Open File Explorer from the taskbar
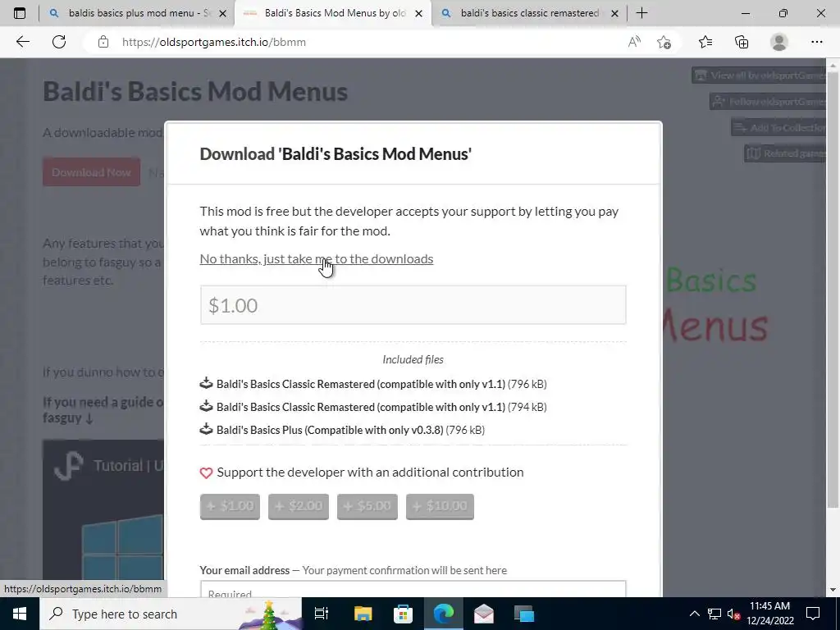 coord(363,614)
